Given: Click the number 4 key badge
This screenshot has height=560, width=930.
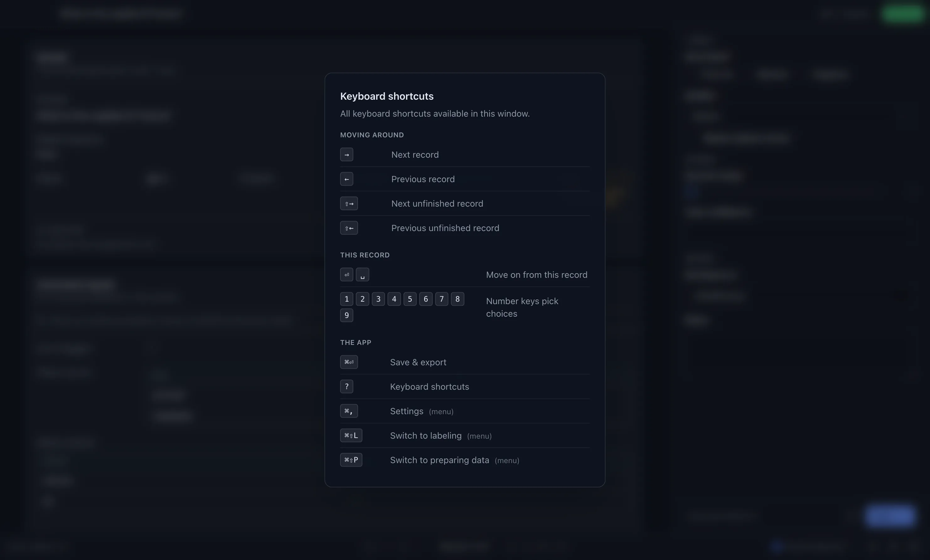Looking at the screenshot, I should (x=394, y=299).
